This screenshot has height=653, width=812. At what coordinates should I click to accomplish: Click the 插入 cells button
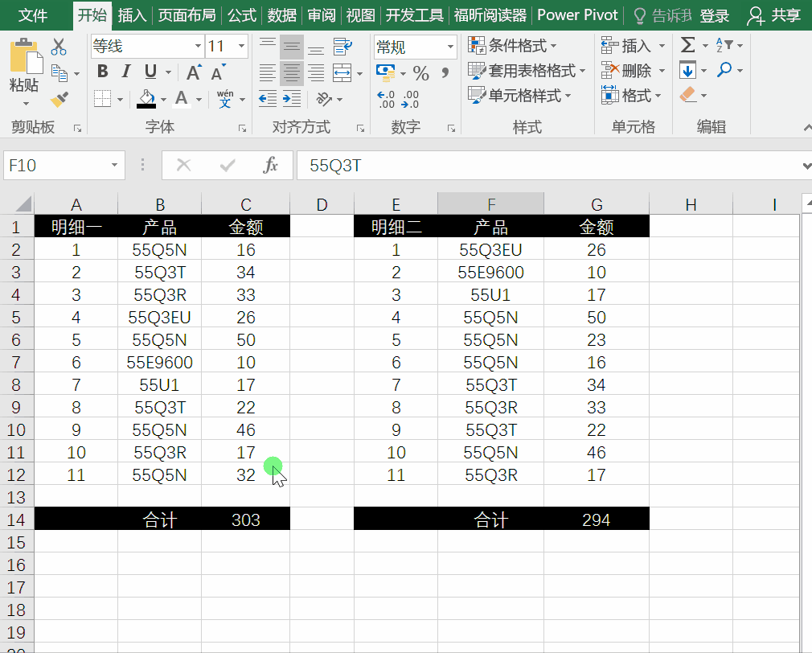[634, 46]
